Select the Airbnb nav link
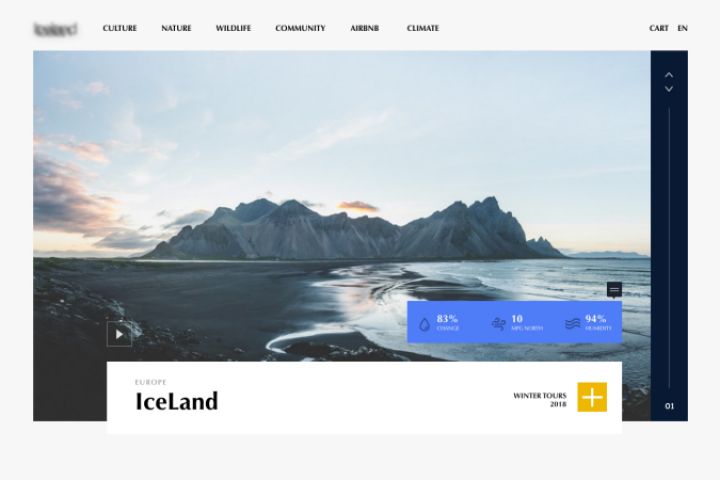Screen dimensions: 720x480 coord(365,28)
